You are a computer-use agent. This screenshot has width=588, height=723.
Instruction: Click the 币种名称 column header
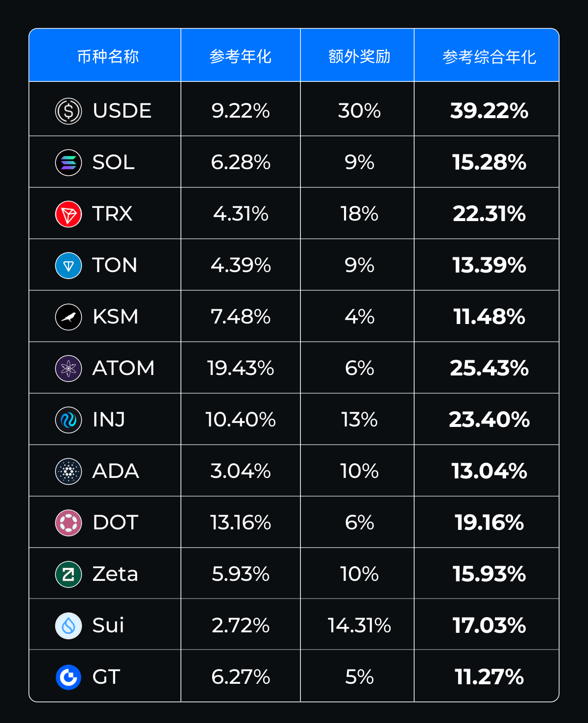point(108,56)
